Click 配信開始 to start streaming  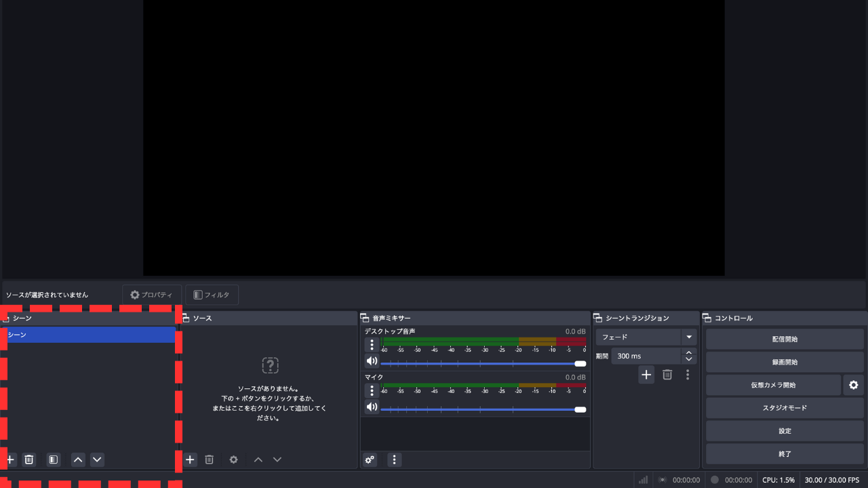tap(785, 339)
